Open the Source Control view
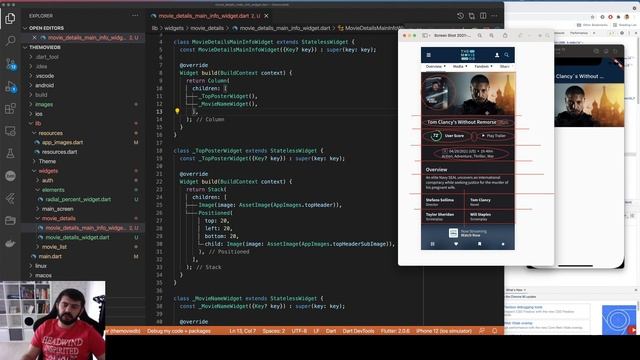 click(10, 64)
